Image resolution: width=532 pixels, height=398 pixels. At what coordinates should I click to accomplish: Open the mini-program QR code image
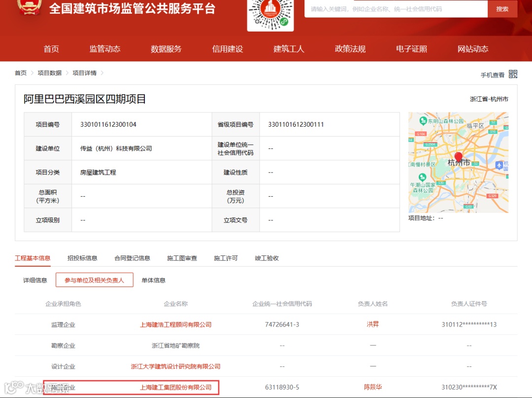point(270,15)
